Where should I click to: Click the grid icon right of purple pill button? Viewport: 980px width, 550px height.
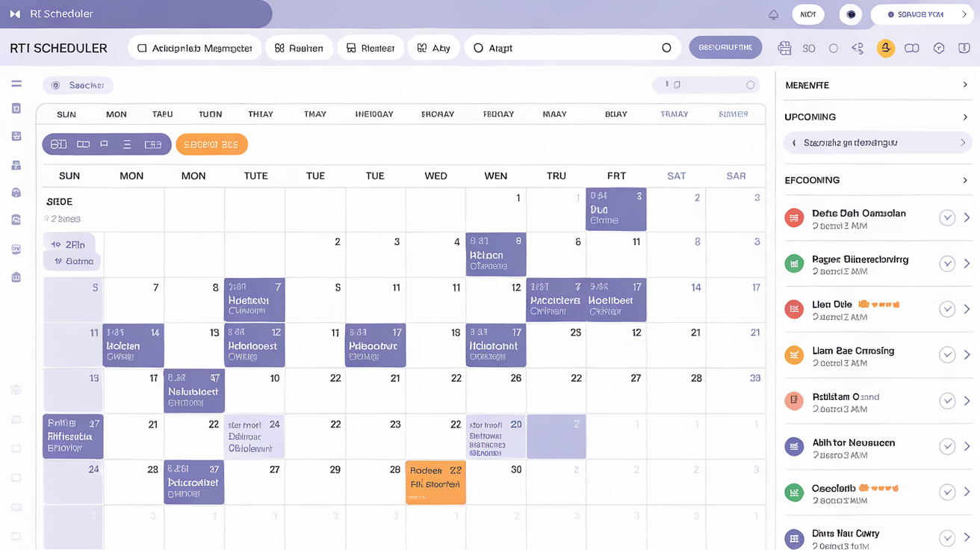pos(784,48)
